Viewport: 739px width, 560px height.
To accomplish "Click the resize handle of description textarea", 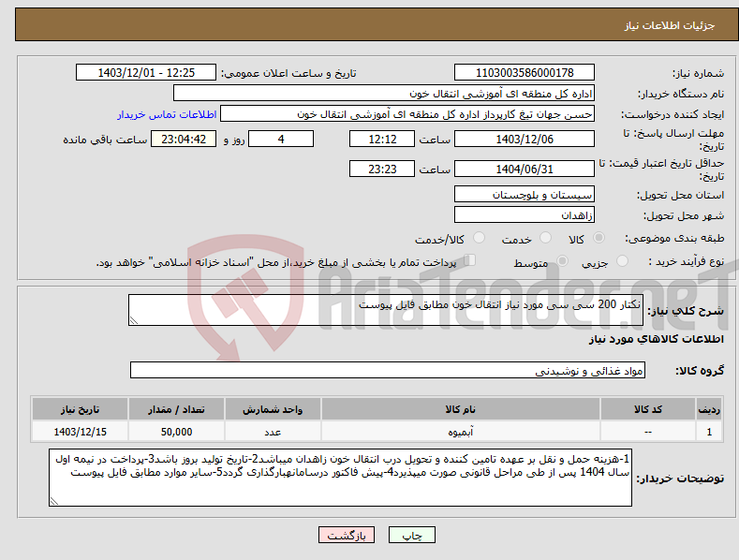I will (x=134, y=320).
